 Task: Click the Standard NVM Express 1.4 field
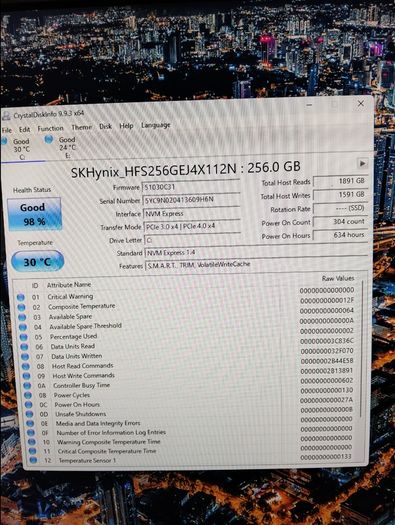[256, 252]
